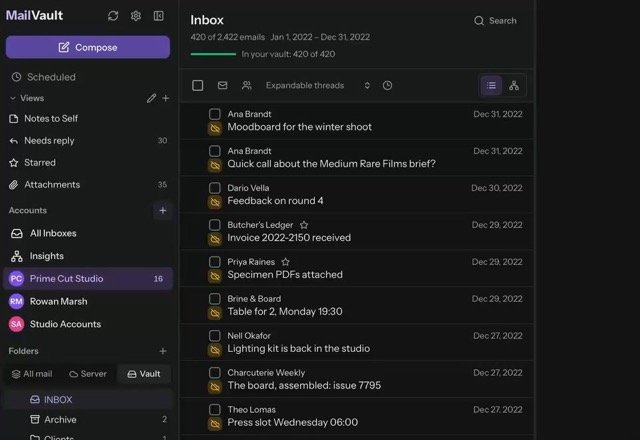Check Feedback on round 4 email
The height and width of the screenshot is (440, 640).
click(215, 188)
